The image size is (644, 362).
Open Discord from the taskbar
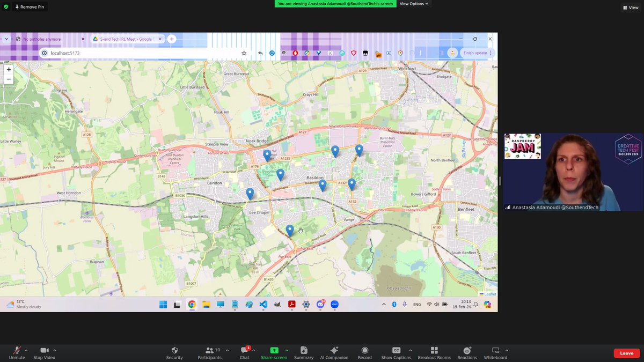(320, 305)
